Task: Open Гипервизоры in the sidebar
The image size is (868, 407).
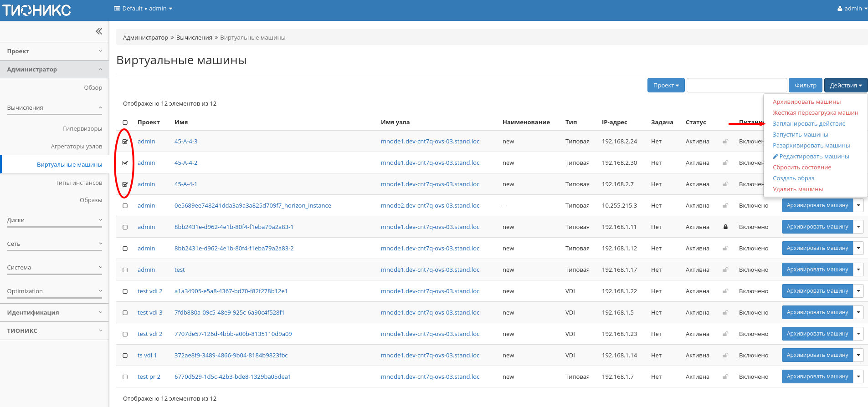Action: [82, 129]
